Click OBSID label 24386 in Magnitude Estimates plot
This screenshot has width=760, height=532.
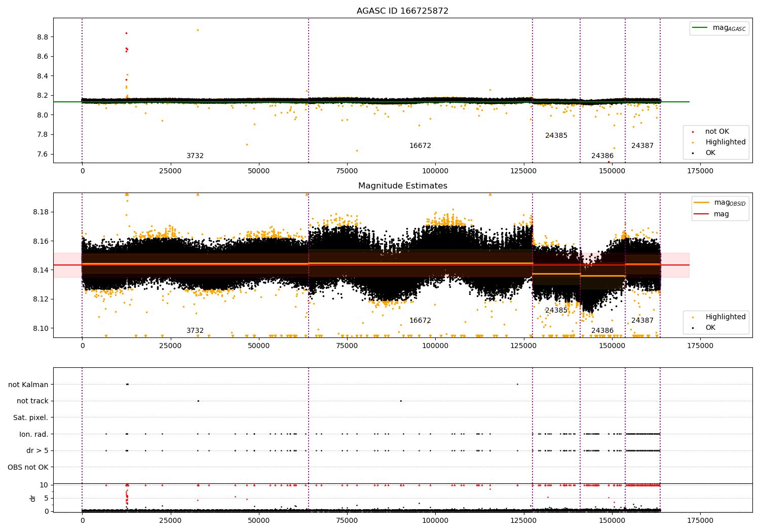pyautogui.click(x=602, y=331)
